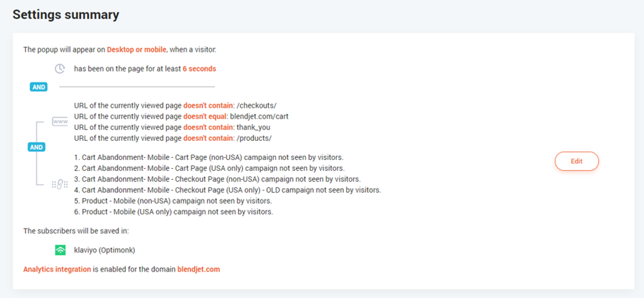Click the Cart Page (non-USA) campaign rule

click(x=208, y=157)
